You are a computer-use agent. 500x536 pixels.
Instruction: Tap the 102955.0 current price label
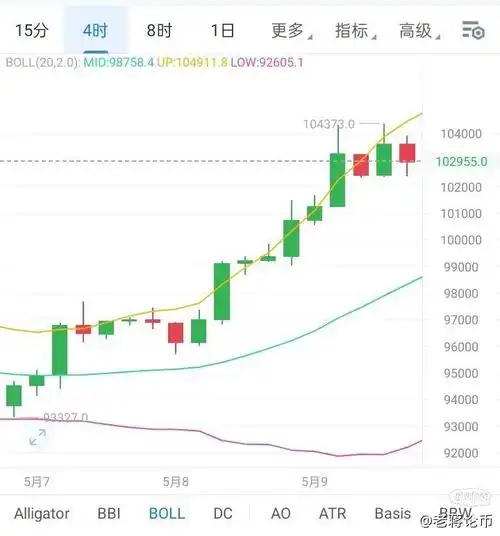tap(461, 161)
